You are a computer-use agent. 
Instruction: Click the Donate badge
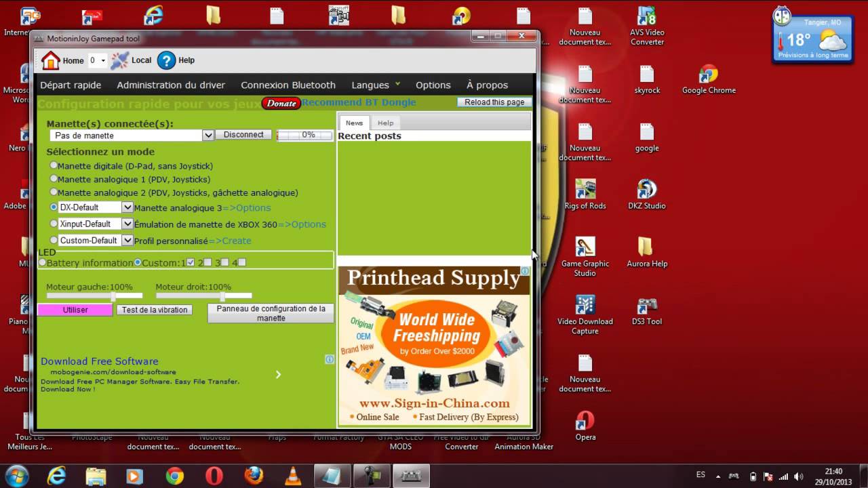[281, 103]
